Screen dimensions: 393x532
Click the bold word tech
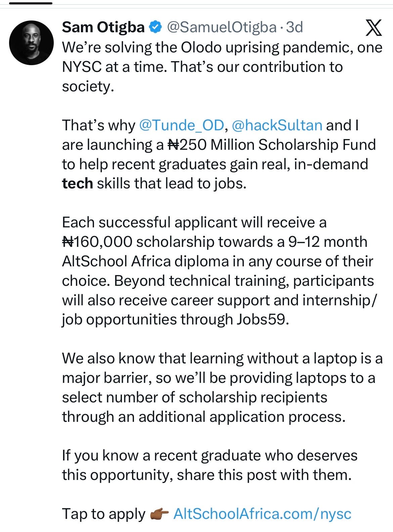coord(77,184)
